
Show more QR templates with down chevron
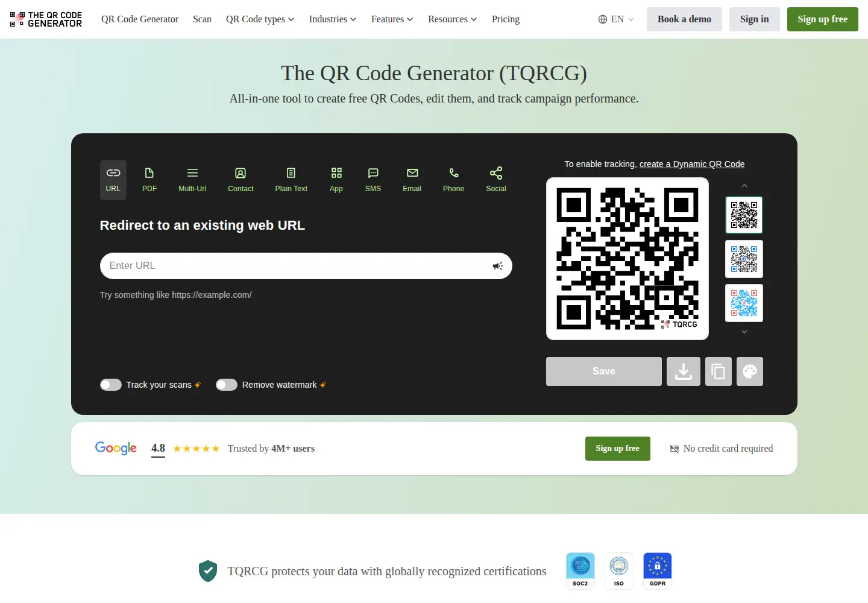tap(744, 332)
